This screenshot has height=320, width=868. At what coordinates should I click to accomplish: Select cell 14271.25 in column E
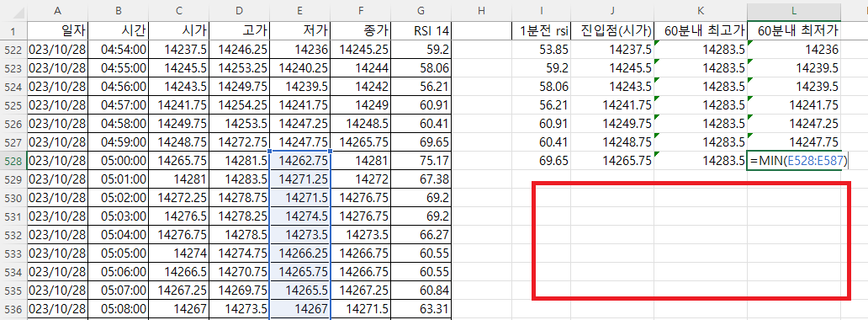[300, 179]
